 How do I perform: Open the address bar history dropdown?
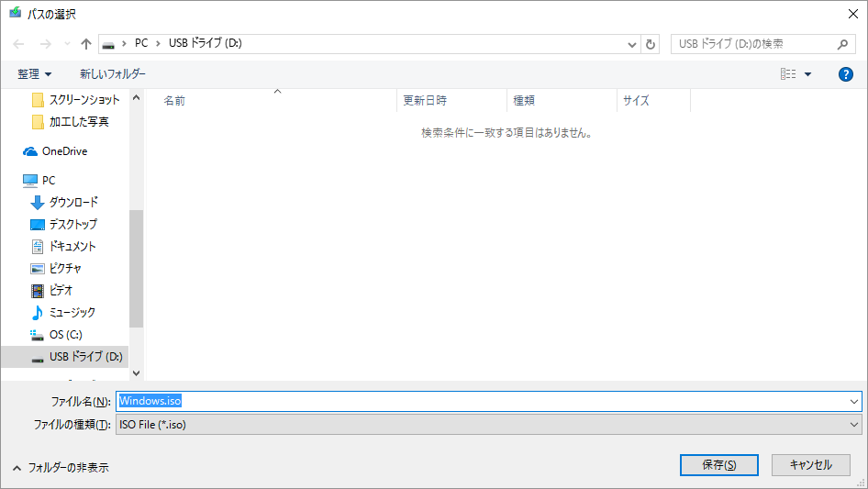coord(631,44)
